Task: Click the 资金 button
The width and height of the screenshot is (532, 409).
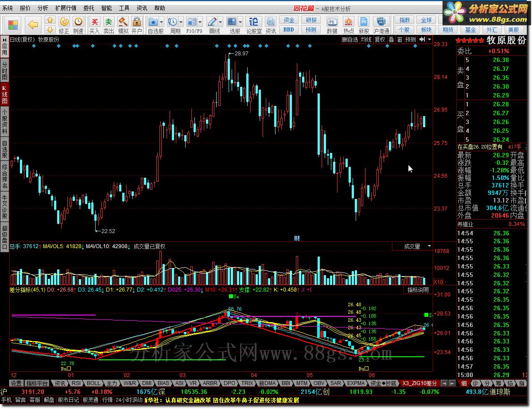Action: (x=289, y=20)
